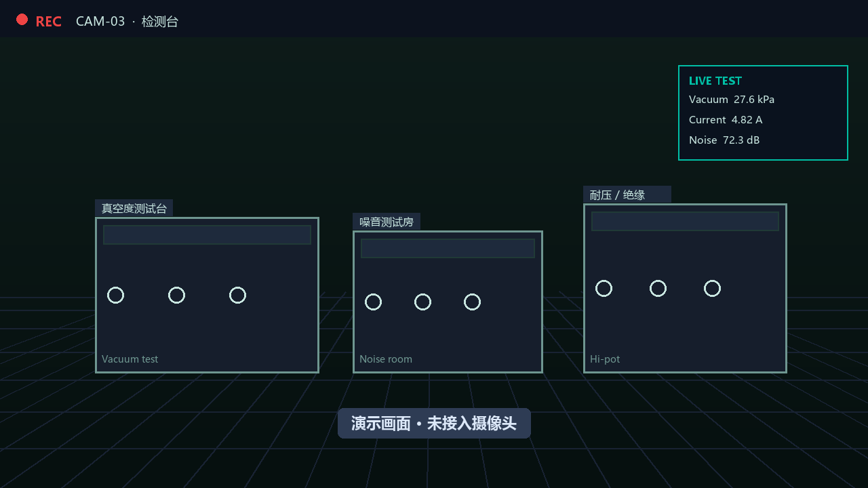This screenshot has height=488, width=868.
Task: Click the middle round knob on Hi-pot station
Action: [658, 288]
